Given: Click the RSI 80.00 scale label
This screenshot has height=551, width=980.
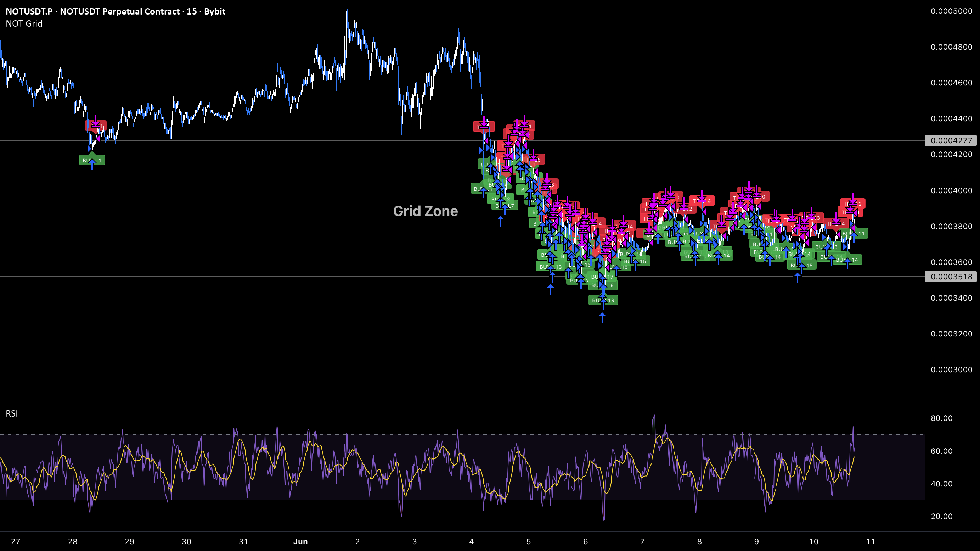Looking at the screenshot, I should tap(942, 418).
